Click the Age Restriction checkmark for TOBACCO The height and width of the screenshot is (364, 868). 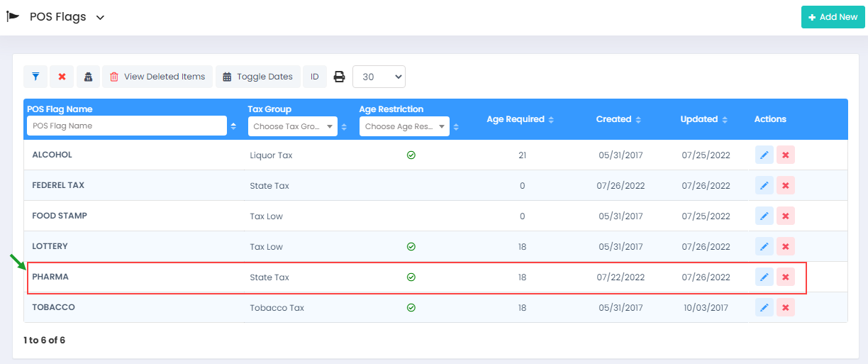(411, 308)
